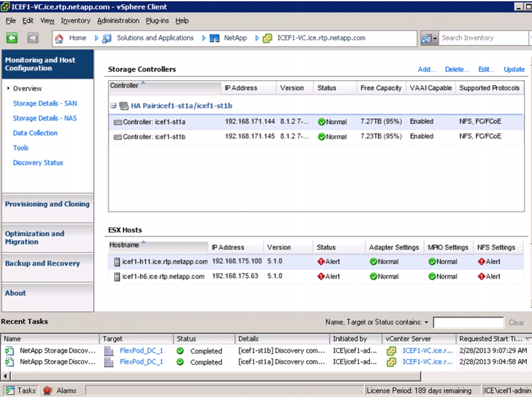Click the Solutions and Applications breadcrumb icon
532x401 pixels.
(107, 38)
